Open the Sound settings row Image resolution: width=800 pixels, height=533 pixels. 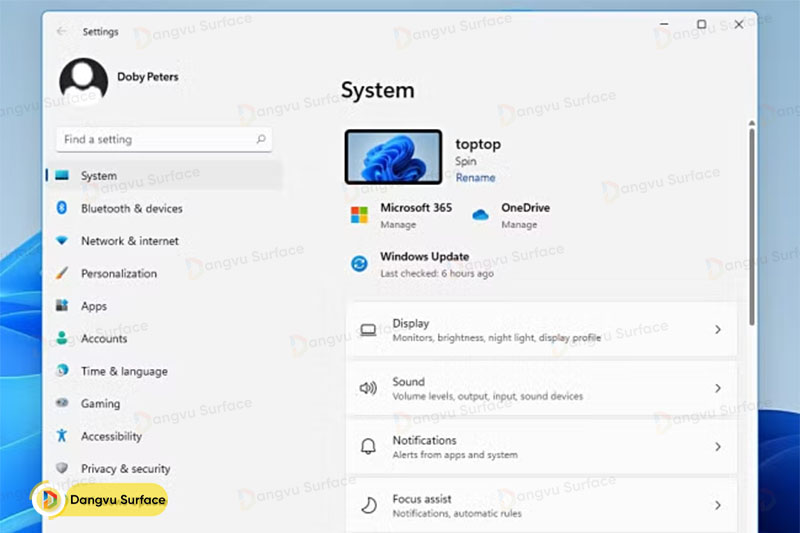pos(542,389)
